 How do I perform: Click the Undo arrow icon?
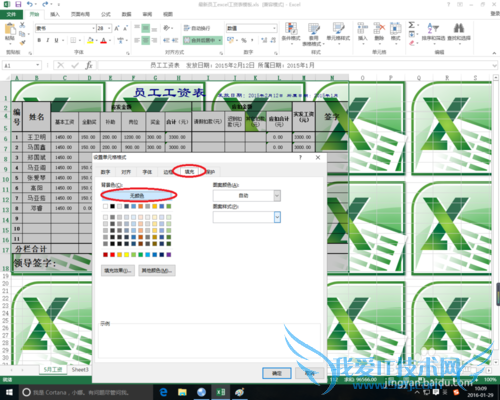pos(30,4)
